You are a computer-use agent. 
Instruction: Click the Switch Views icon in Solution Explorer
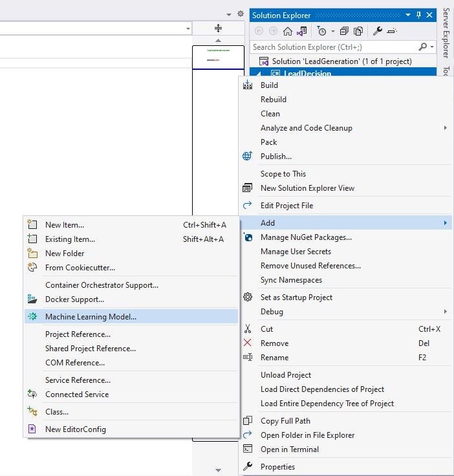pos(302,31)
